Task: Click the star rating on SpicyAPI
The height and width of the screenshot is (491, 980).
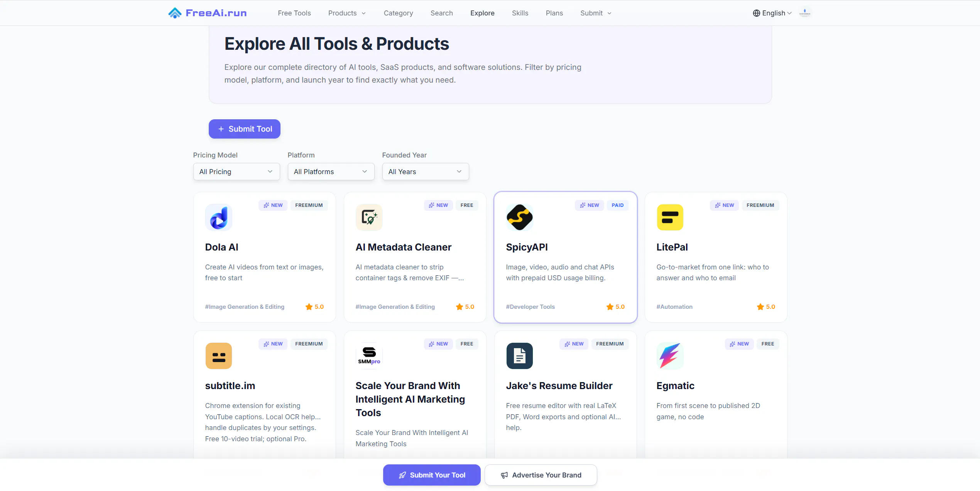Action: pos(615,307)
